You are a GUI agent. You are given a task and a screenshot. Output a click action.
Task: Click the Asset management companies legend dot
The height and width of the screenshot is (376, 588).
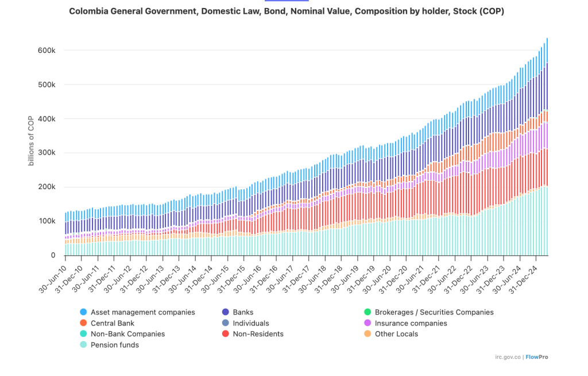[84, 312]
